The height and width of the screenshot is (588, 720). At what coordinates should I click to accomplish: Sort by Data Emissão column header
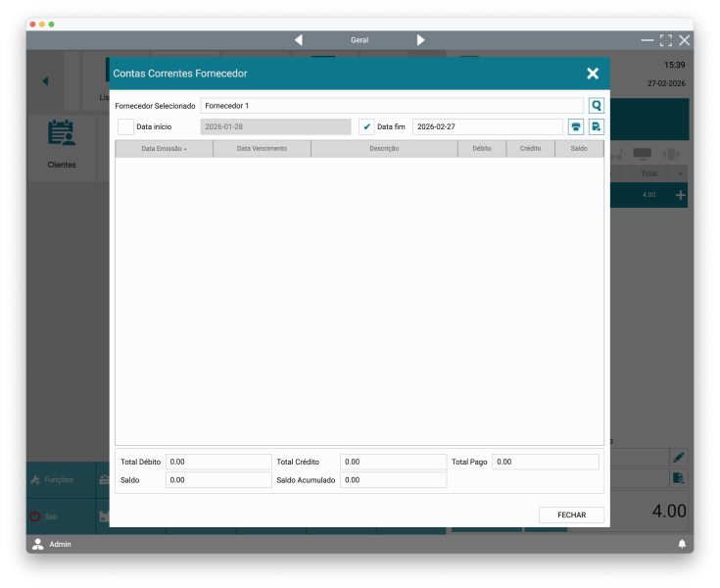coord(164,149)
